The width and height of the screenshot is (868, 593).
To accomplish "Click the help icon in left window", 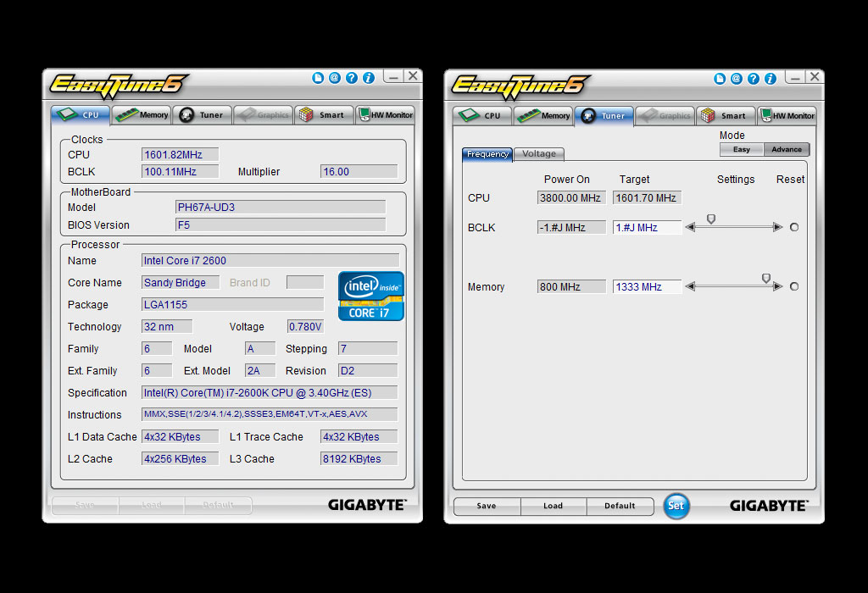I will click(x=352, y=78).
